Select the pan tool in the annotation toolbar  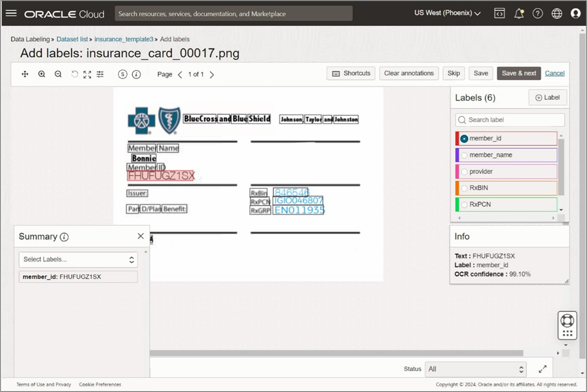pos(25,74)
